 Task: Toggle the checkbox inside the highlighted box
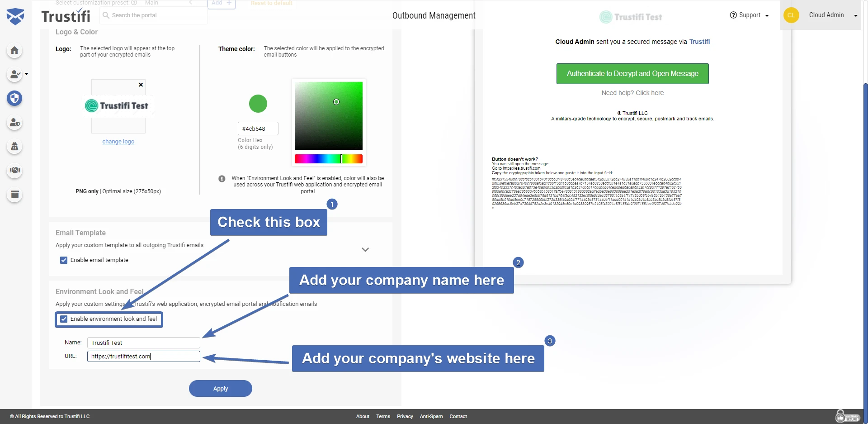pos(64,319)
